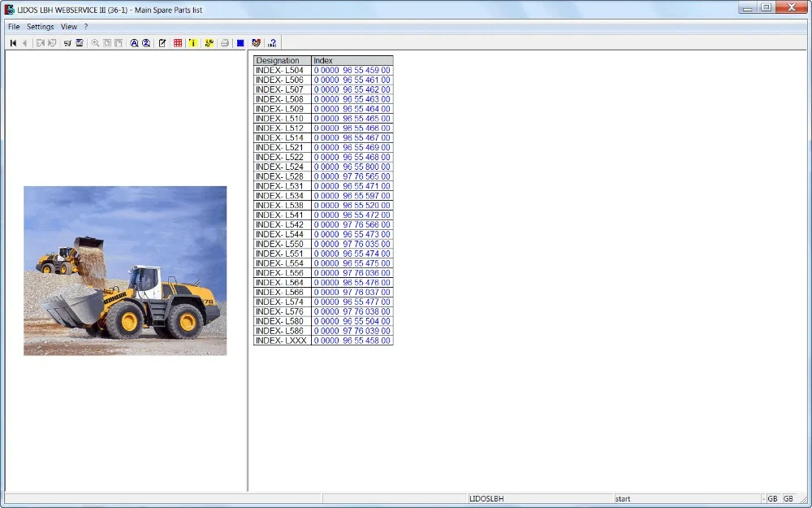Viewport: 812px width, 508px height.
Task: Click the greyed export-right document icon
Action: (52, 43)
